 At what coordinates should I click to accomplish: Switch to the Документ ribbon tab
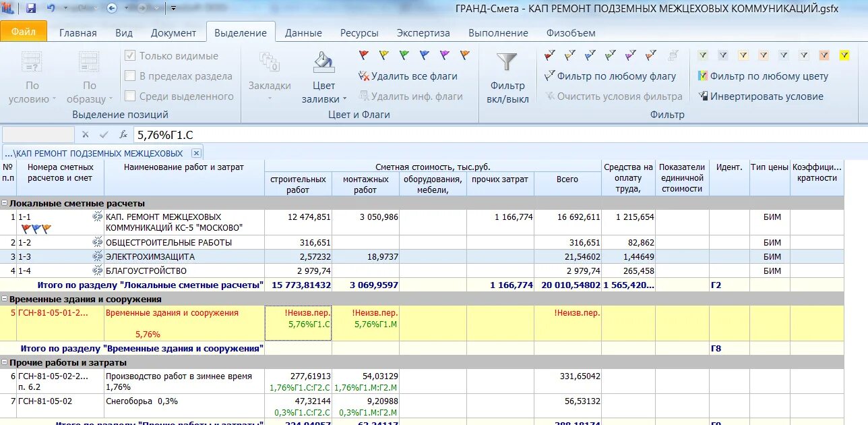tap(173, 32)
